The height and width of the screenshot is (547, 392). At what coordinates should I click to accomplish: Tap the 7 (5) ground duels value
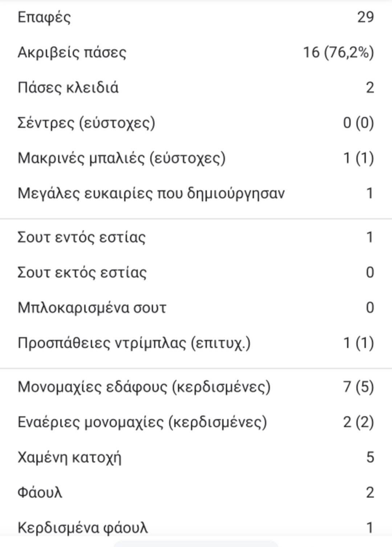[x=358, y=387]
